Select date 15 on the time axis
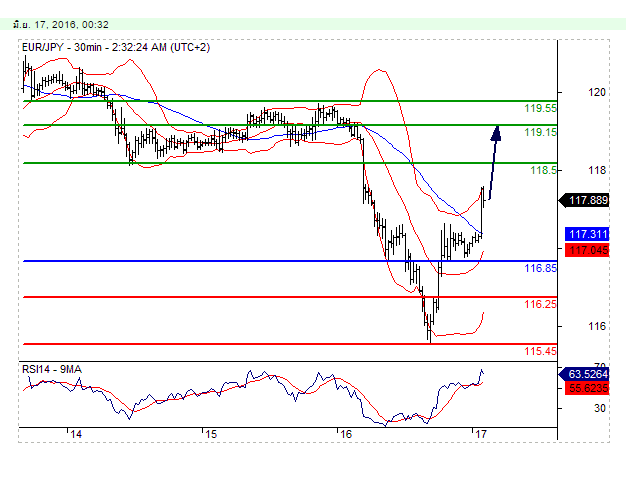This screenshot has width=626, height=500. pyautogui.click(x=210, y=435)
